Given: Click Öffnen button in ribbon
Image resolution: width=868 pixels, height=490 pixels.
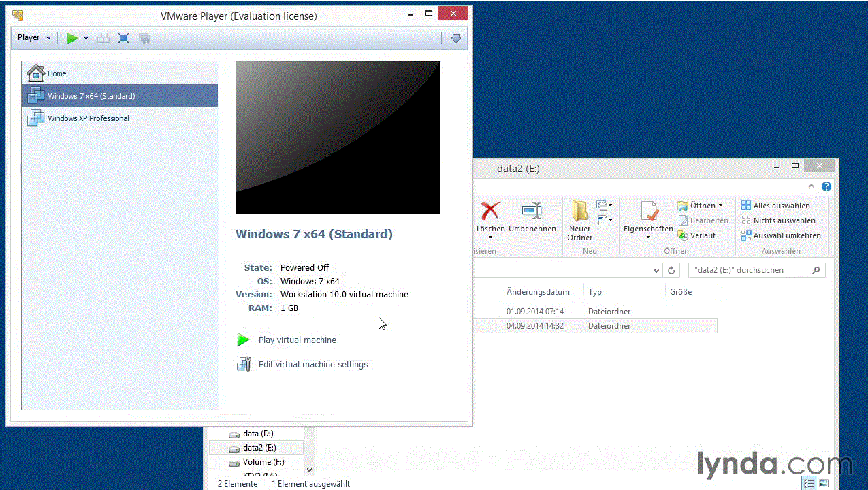Looking at the screenshot, I should [x=696, y=206].
